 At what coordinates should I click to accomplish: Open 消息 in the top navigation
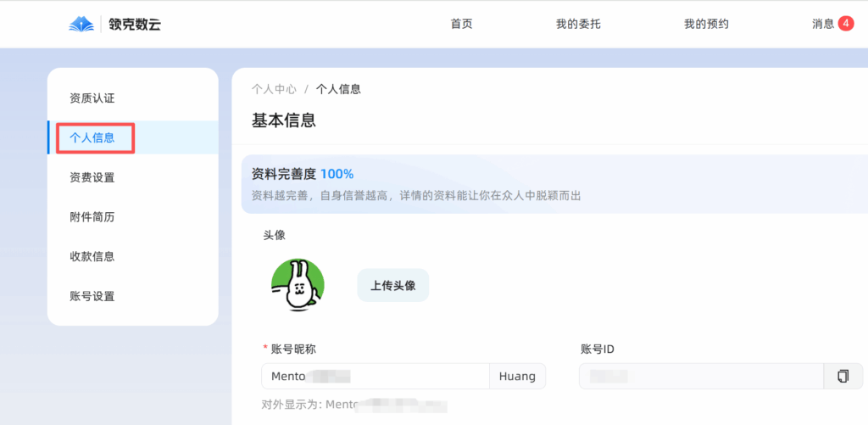tap(823, 24)
